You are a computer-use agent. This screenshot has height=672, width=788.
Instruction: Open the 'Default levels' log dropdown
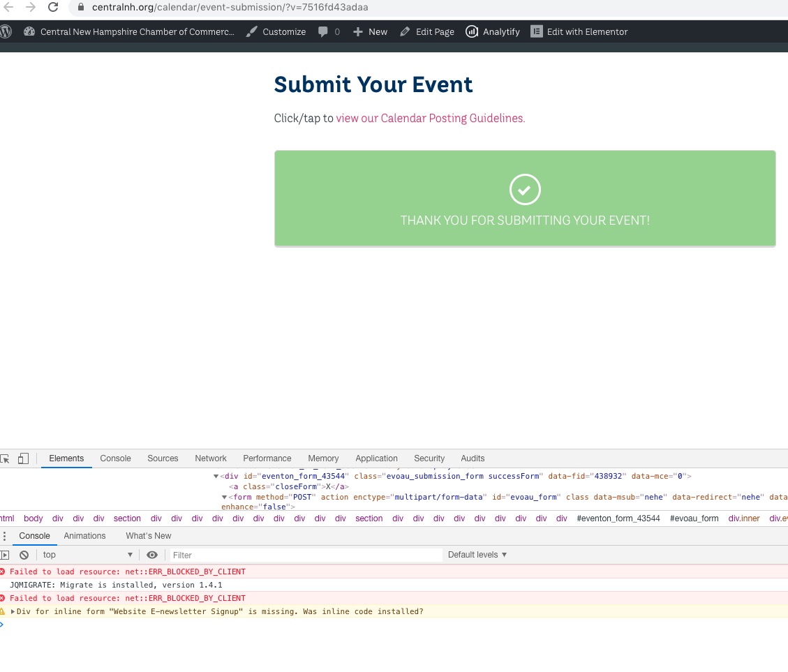tap(477, 555)
